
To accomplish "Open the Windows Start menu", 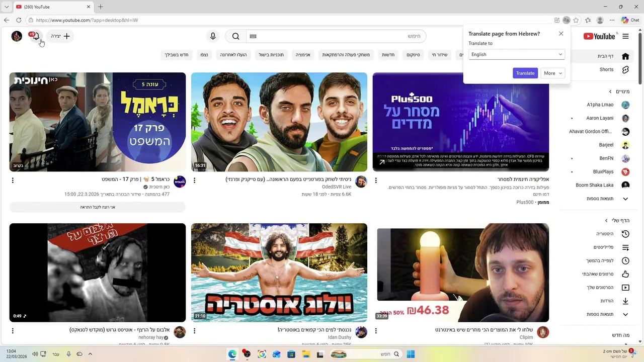I will (x=411, y=354).
